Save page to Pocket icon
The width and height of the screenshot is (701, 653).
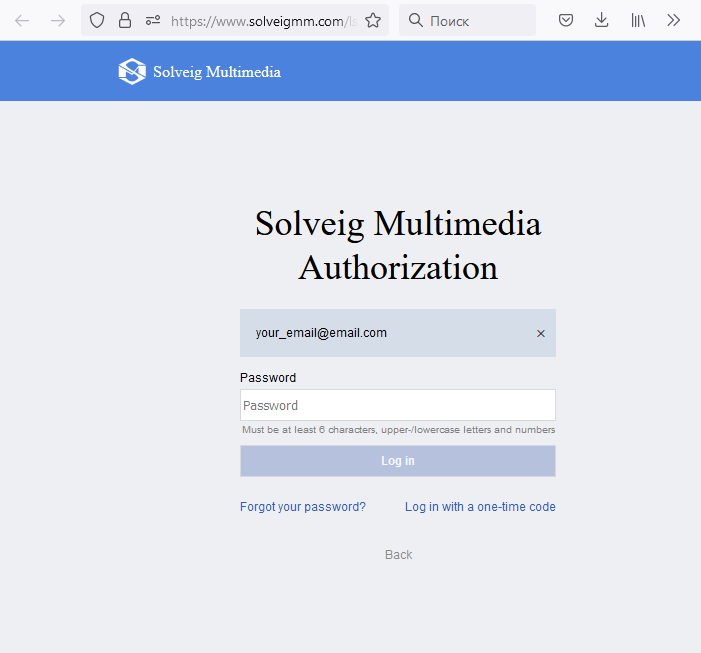(x=566, y=21)
